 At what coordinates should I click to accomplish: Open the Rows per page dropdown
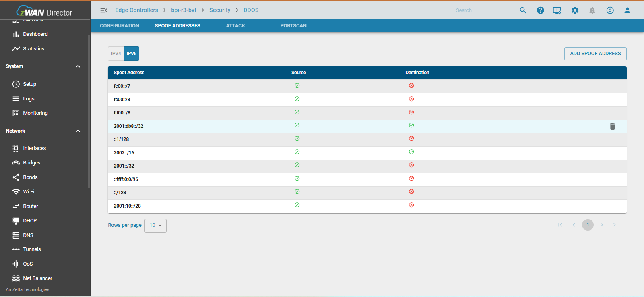tap(155, 226)
